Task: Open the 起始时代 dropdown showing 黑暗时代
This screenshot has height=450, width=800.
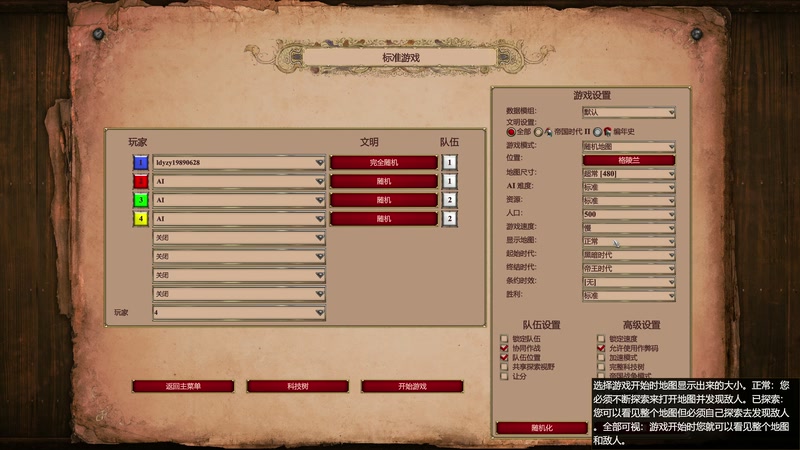Action: 629,255
